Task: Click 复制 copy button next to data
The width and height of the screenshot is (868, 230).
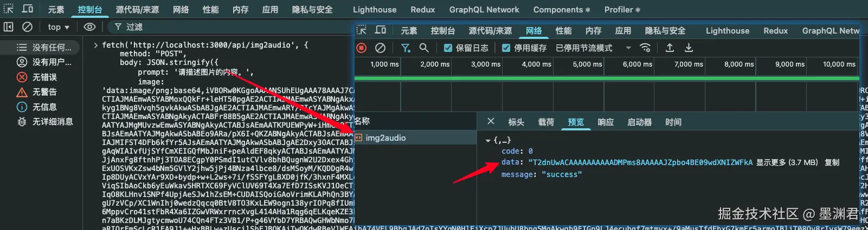Action: point(832,162)
